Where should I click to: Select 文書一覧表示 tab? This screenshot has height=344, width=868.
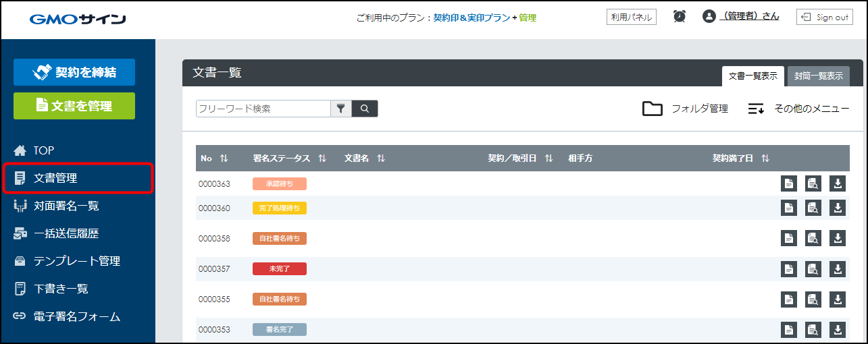click(752, 76)
